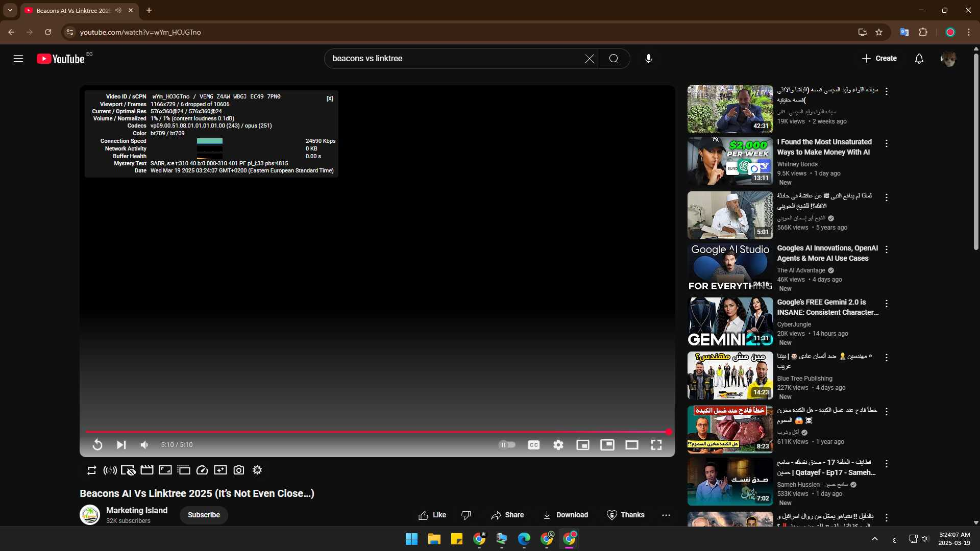Open the Chrome three-dot menu
The width and height of the screenshot is (980, 551).
tap(968, 32)
